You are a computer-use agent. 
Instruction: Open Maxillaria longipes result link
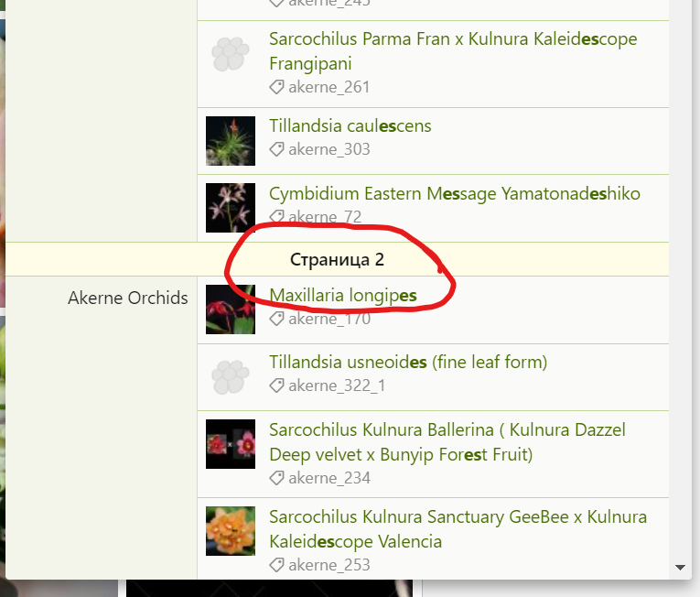point(343,296)
